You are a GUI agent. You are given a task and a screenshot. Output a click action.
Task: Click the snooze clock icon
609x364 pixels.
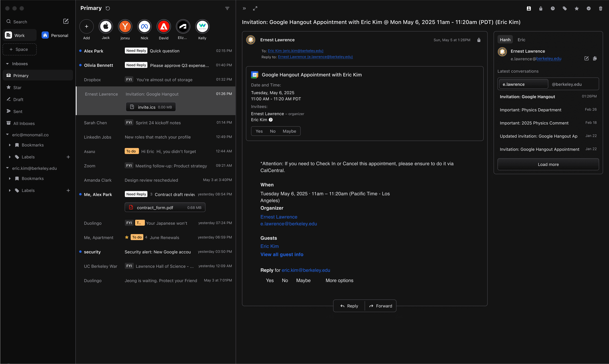pyautogui.click(x=553, y=9)
